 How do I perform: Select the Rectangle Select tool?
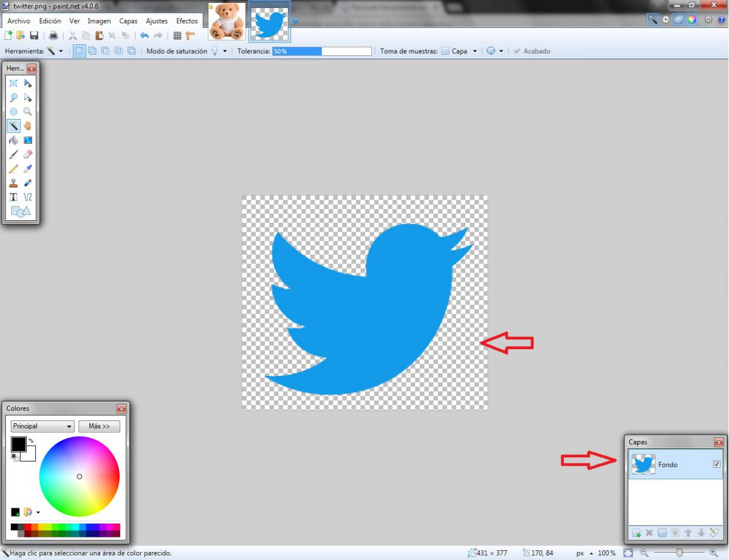click(13, 83)
